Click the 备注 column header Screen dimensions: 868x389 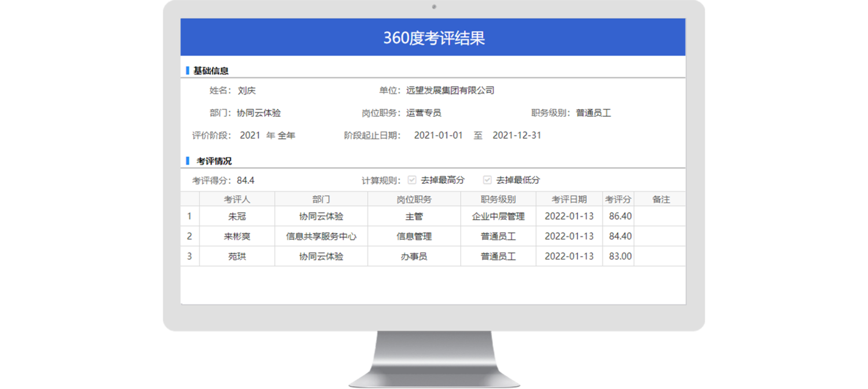click(660, 199)
